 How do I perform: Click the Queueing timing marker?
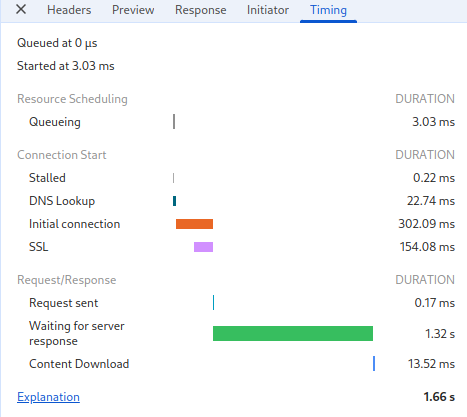tap(174, 122)
